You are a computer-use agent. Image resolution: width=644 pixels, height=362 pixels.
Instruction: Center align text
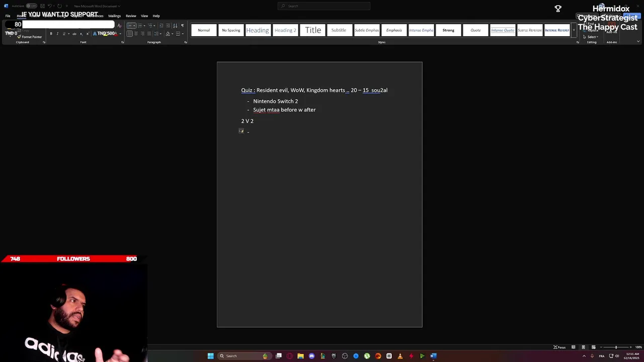pos(136,34)
